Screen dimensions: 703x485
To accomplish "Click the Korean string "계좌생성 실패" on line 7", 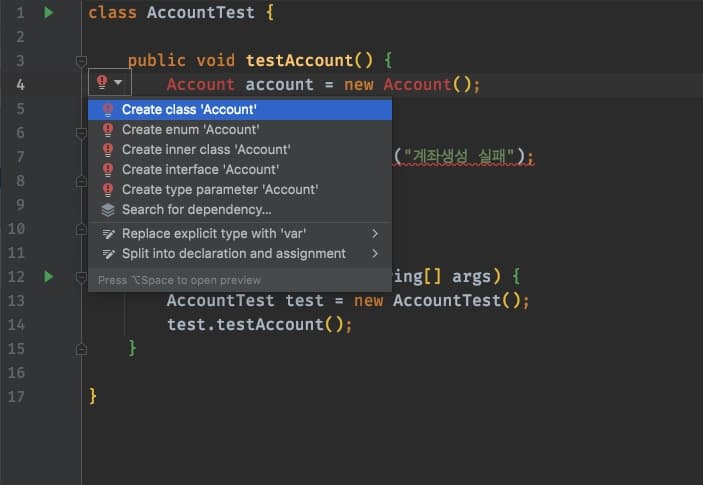I will (x=459, y=156).
